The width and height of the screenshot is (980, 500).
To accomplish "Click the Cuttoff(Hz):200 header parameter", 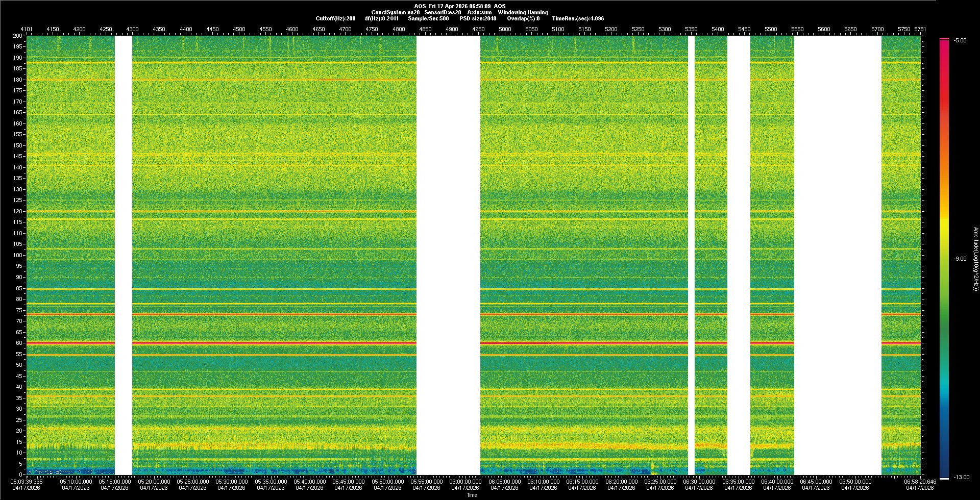I will [335, 18].
